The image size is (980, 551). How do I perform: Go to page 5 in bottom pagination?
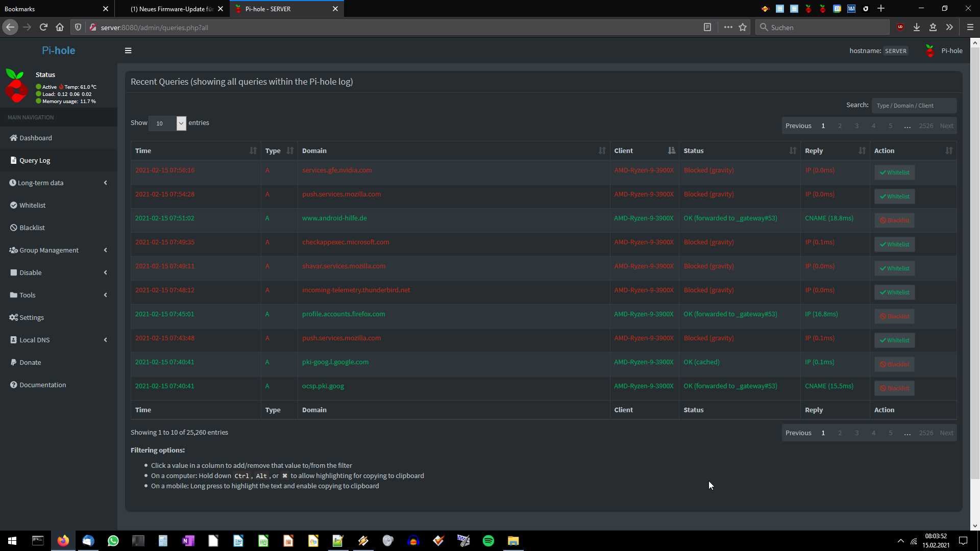tap(890, 433)
